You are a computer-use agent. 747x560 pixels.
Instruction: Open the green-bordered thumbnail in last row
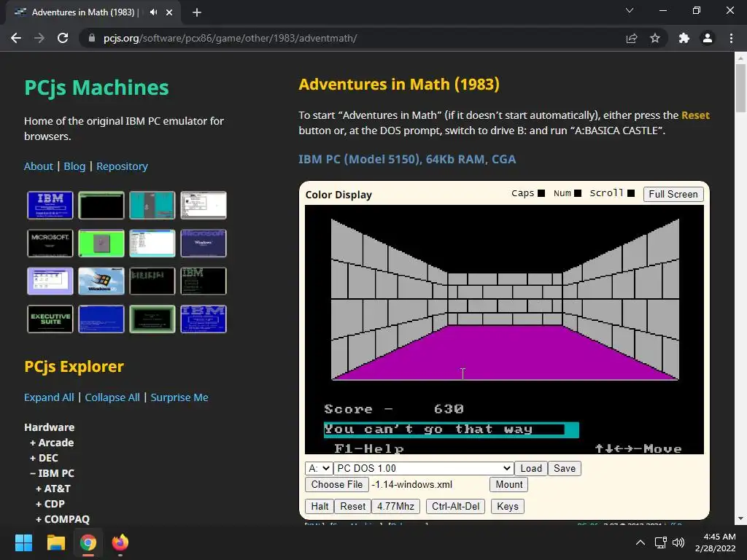point(152,319)
